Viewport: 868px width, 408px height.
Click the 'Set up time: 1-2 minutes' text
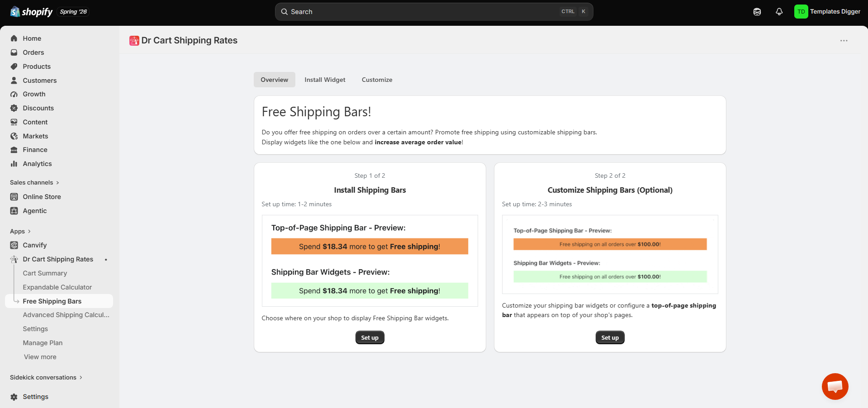pyautogui.click(x=297, y=204)
